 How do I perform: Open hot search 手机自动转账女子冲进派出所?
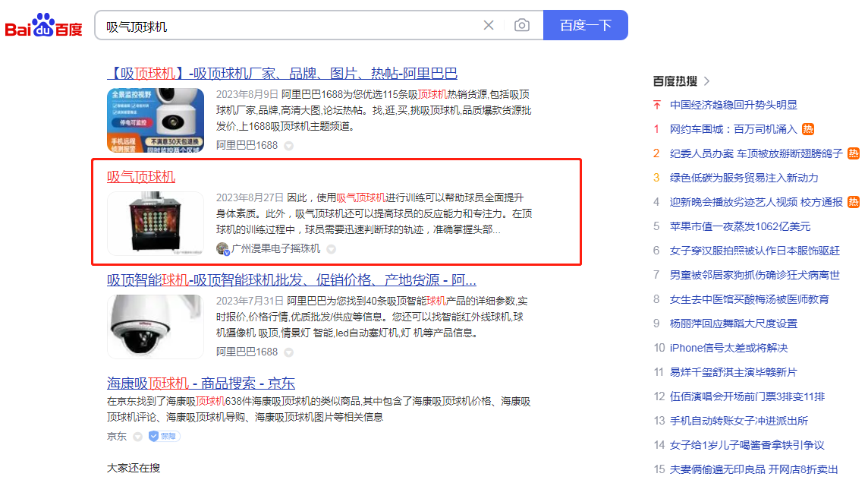pyautogui.click(x=739, y=421)
